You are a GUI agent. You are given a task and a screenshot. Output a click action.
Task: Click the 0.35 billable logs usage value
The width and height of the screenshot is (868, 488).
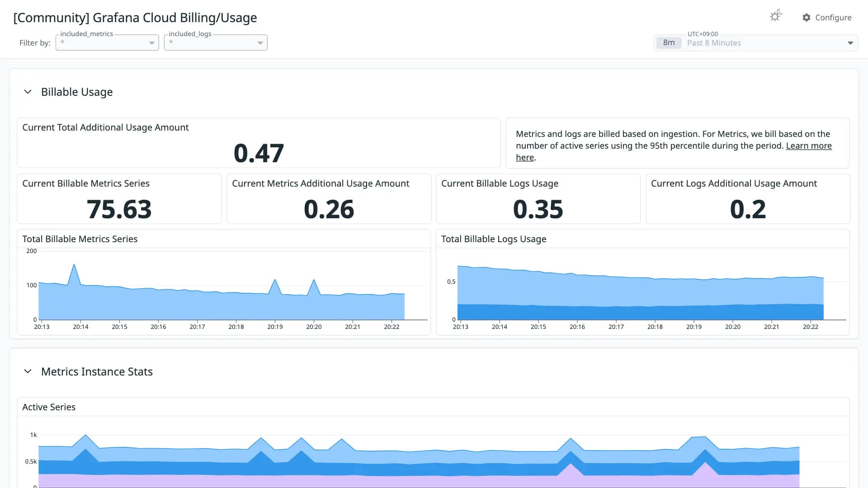click(538, 209)
